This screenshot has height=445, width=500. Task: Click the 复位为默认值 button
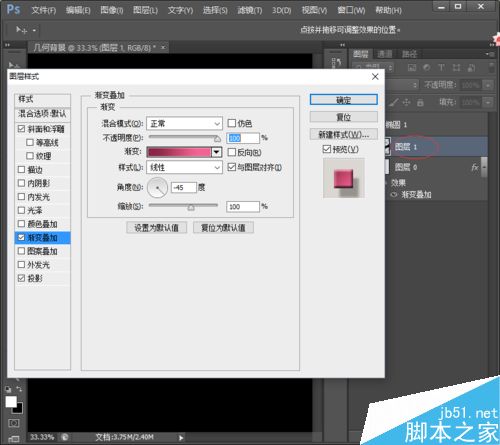223,228
